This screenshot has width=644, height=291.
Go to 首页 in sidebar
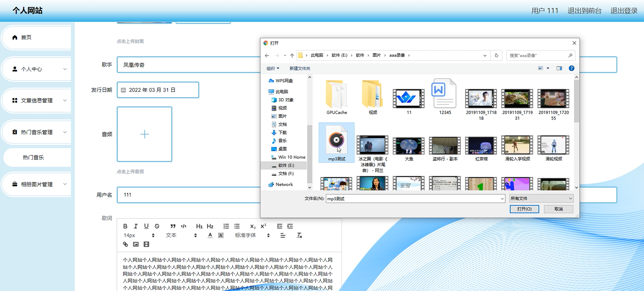(x=37, y=37)
